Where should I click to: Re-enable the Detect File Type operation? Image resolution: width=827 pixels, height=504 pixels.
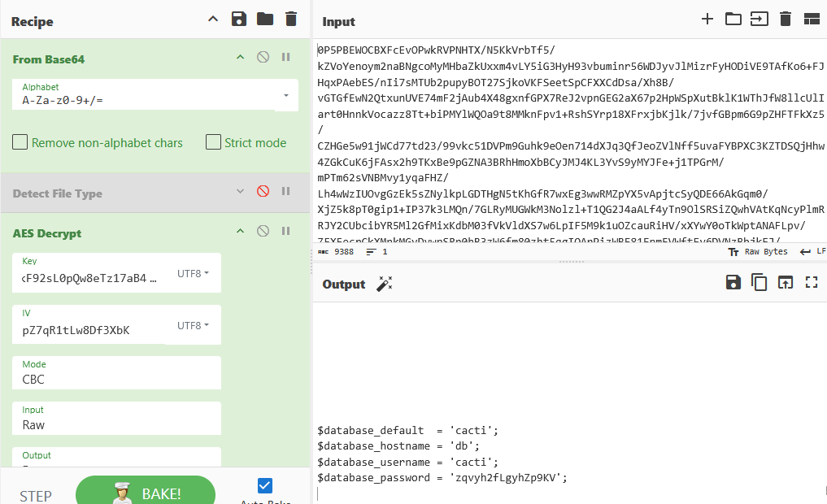click(263, 192)
